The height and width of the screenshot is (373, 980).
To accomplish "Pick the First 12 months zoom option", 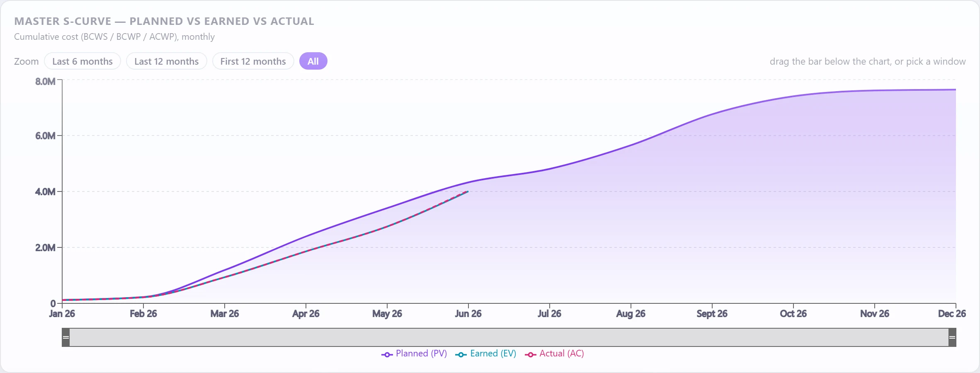I will coord(253,61).
